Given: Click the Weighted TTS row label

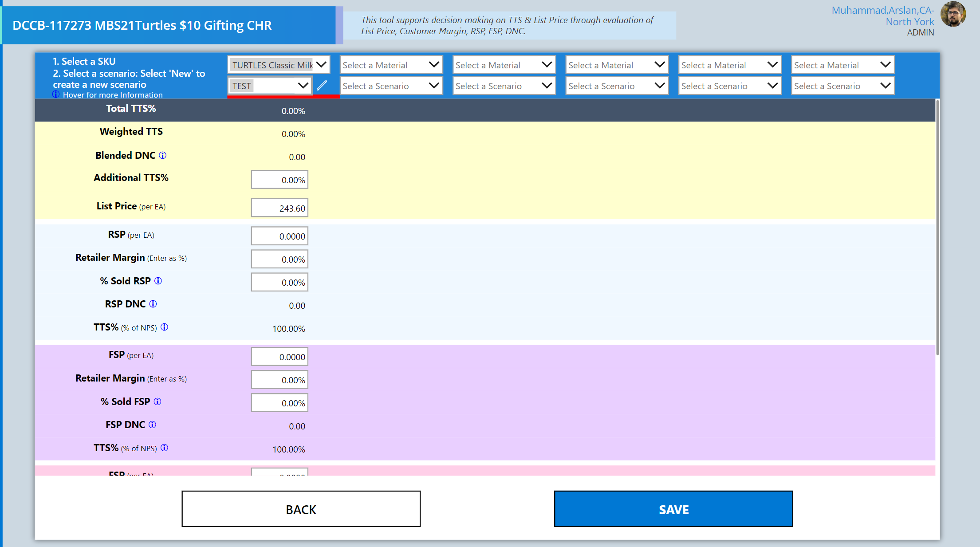Looking at the screenshot, I should coord(131,132).
